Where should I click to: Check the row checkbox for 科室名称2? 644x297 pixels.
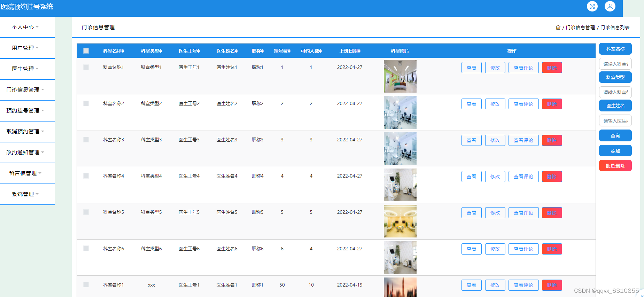click(x=86, y=103)
